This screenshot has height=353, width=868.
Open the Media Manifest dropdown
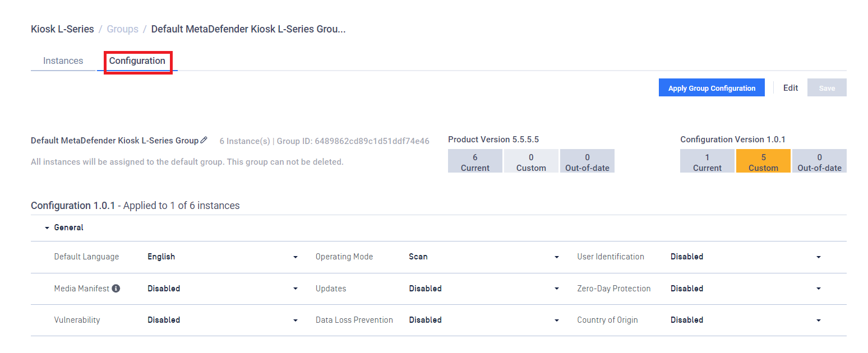(x=223, y=289)
